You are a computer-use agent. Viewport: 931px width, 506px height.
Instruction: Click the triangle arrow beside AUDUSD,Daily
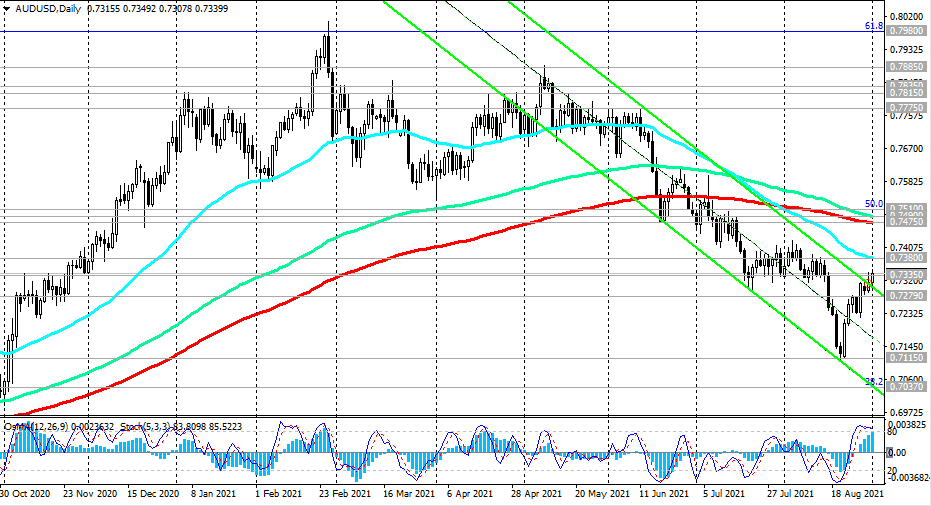click(x=7, y=8)
